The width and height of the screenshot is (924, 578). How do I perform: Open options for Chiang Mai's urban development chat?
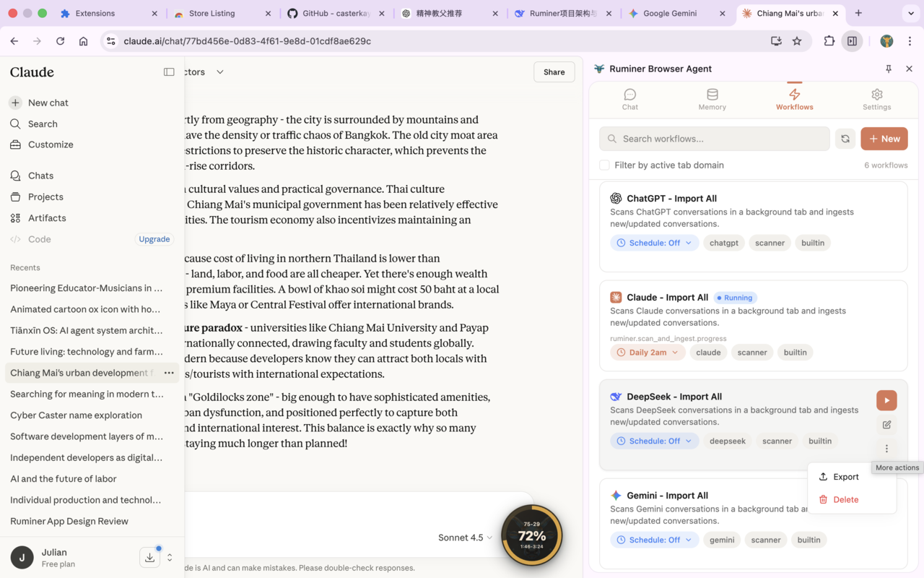[169, 373]
